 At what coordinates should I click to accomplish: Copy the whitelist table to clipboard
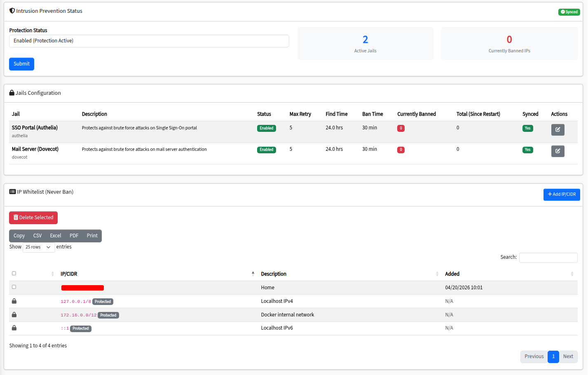pyautogui.click(x=19, y=236)
